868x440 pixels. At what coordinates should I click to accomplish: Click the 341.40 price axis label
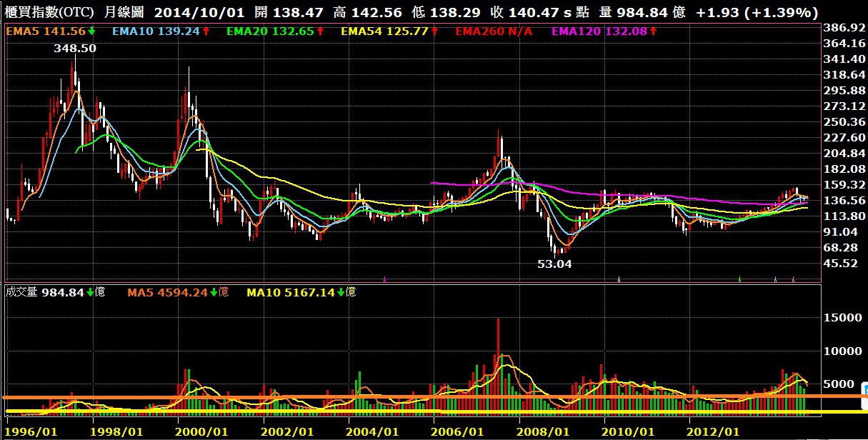point(844,59)
